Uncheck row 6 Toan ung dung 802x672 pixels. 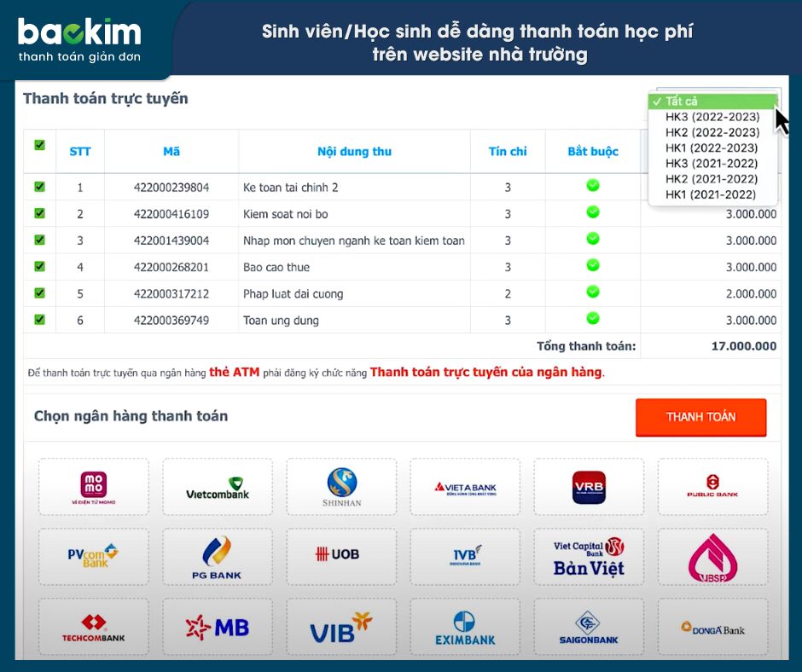[x=39, y=320]
